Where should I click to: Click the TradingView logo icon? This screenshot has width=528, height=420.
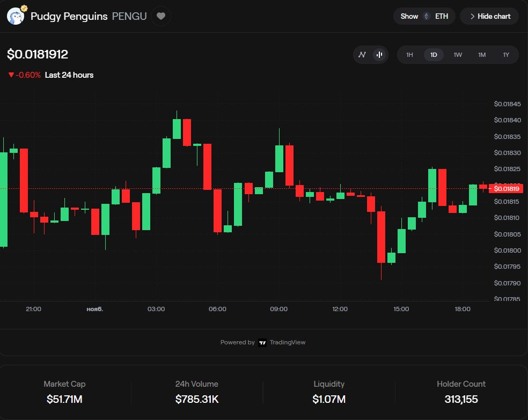tap(262, 343)
